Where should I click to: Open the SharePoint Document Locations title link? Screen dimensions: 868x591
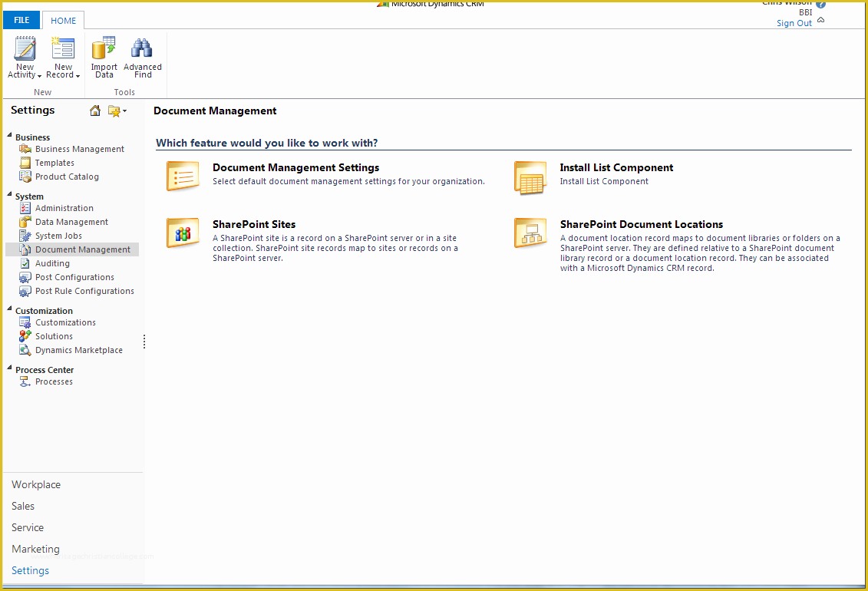[x=641, y=224]
